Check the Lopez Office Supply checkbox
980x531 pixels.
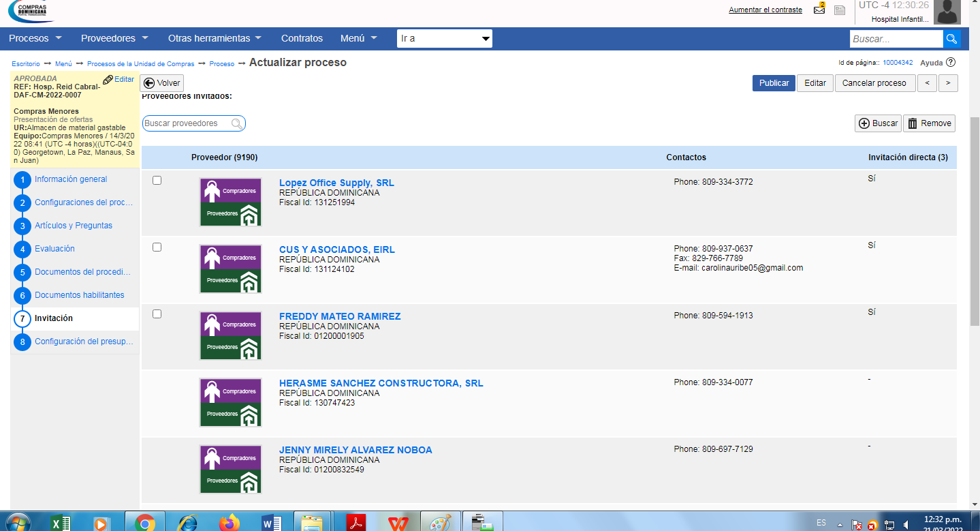157,181
